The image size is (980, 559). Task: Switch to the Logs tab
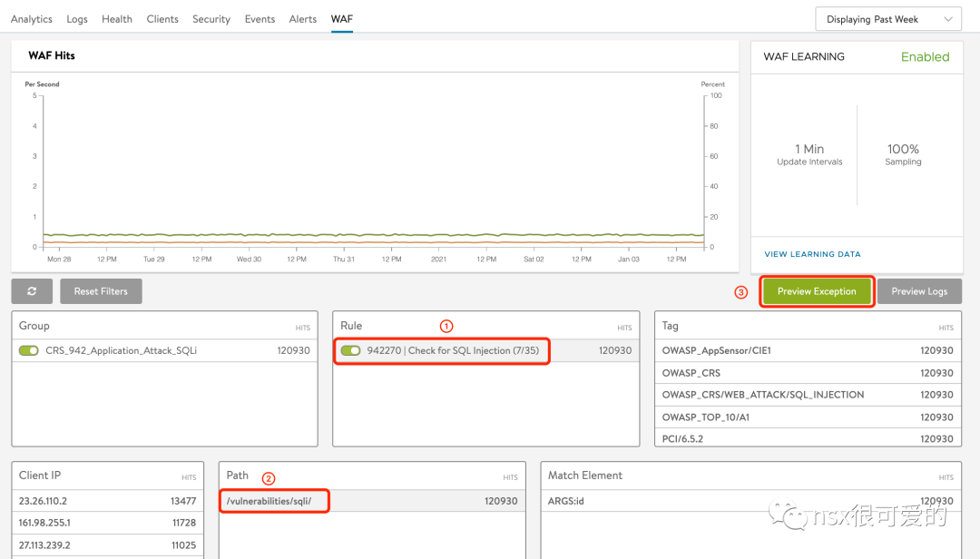[x=77, y=19]
